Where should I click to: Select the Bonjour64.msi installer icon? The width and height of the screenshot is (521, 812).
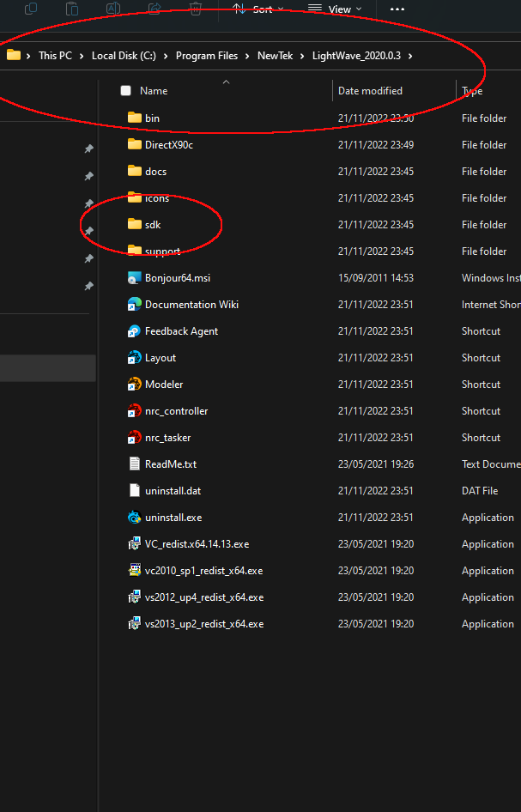click(x=135, y=277)
